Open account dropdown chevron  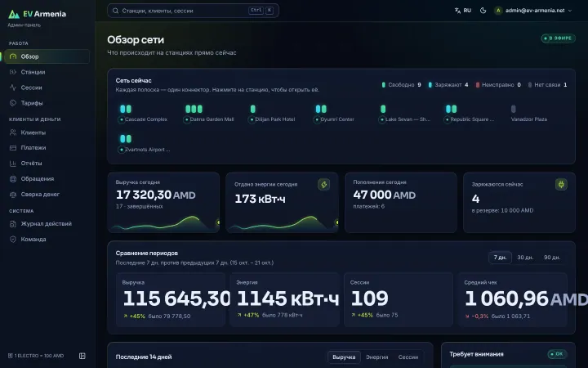click(570, 11)
